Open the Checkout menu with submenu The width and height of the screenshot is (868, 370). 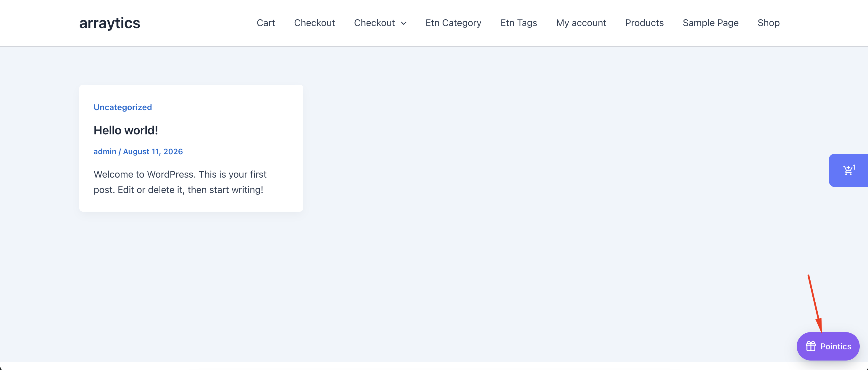pos(374,22)
